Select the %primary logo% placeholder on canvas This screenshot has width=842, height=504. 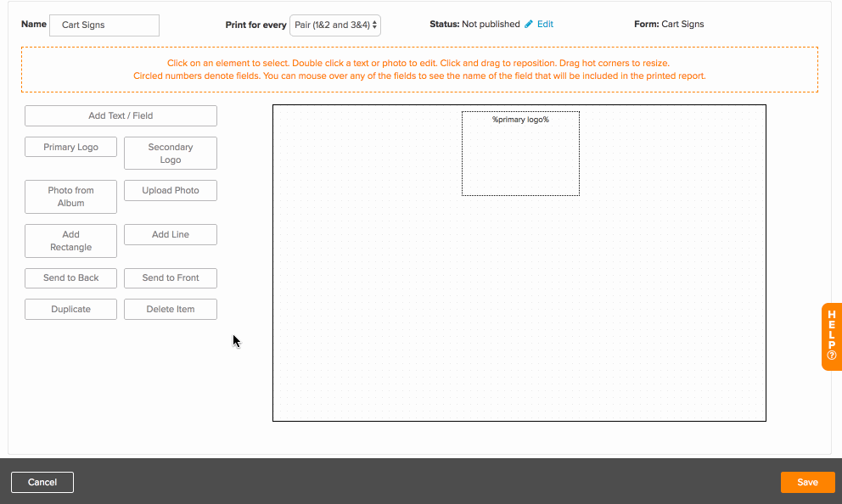(520, 154)
